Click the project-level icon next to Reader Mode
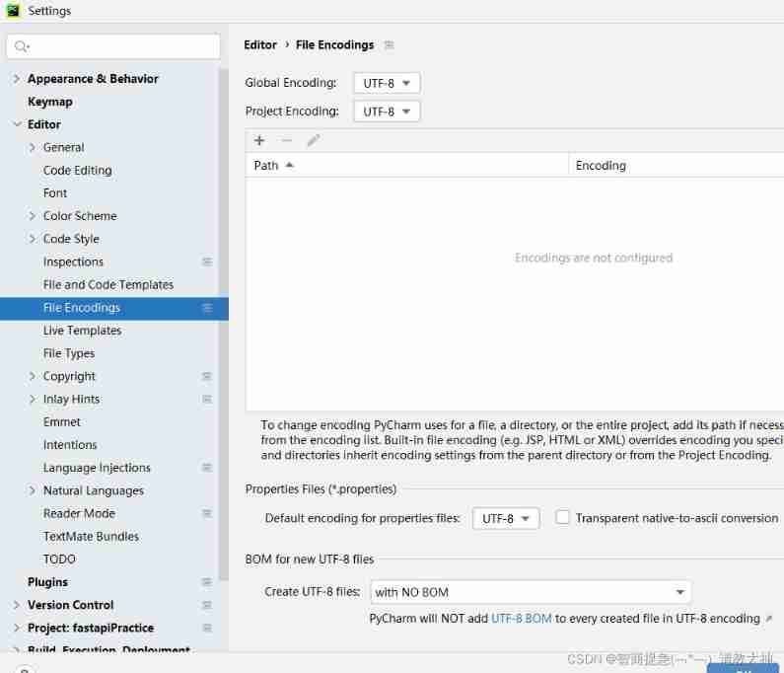This screenshot has height=673, width=784. pyautogui.click(x=207, y=513)
